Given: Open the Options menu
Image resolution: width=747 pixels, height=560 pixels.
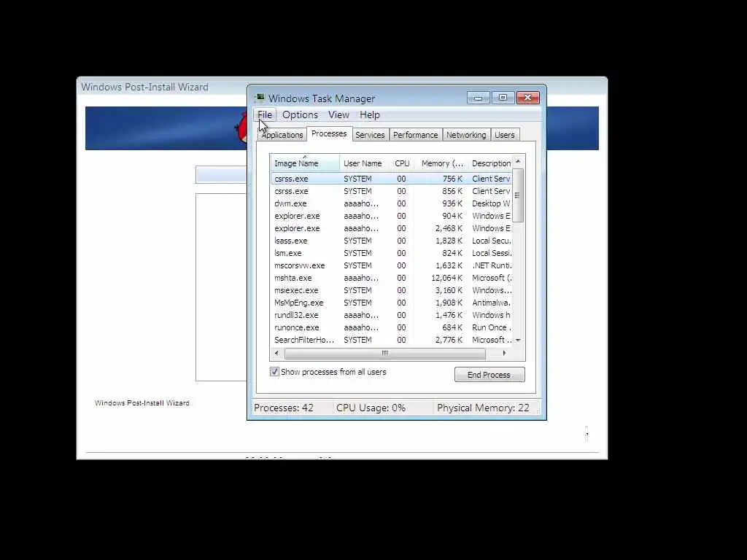Looking at the screenshot, I should point(300,114).
